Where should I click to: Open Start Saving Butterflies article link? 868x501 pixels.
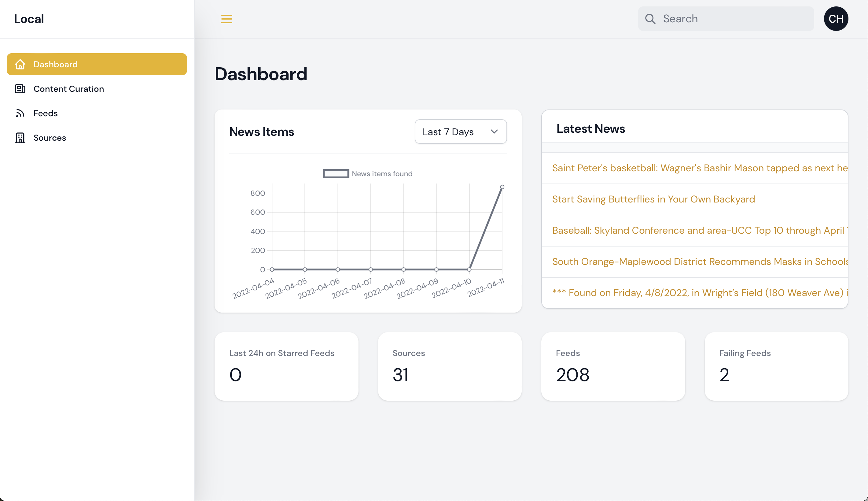click(x=653, y=199)
